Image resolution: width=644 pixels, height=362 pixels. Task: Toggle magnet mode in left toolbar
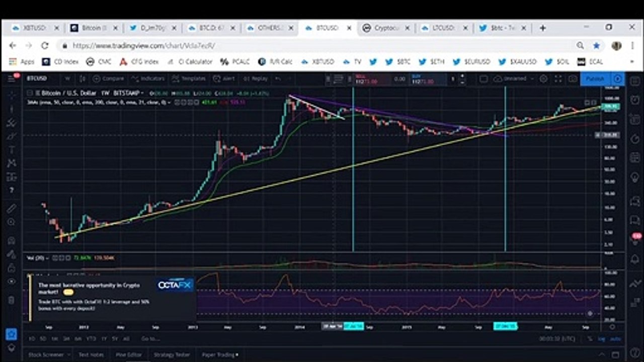pos(12,240)
